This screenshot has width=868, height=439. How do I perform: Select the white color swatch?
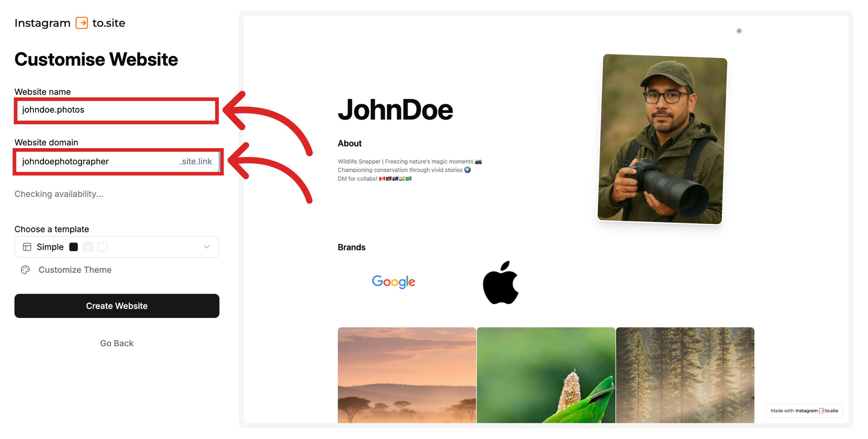(x=103, y=247)
